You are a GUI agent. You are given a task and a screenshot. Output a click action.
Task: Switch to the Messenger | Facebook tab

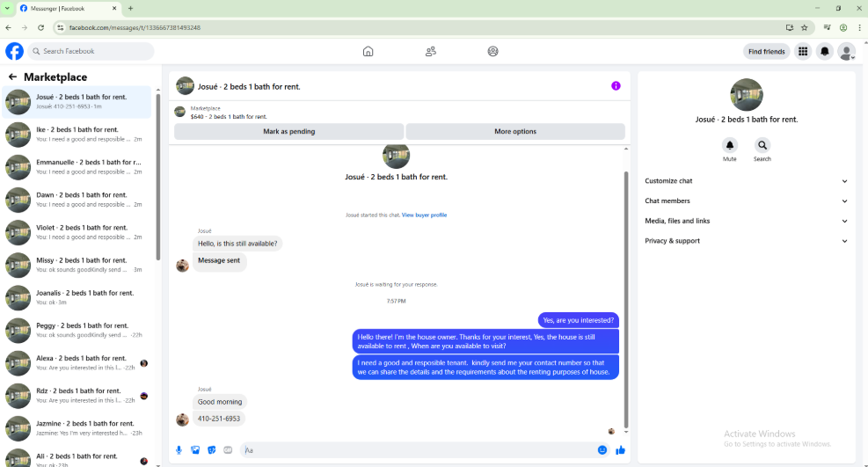click(68, 8)
